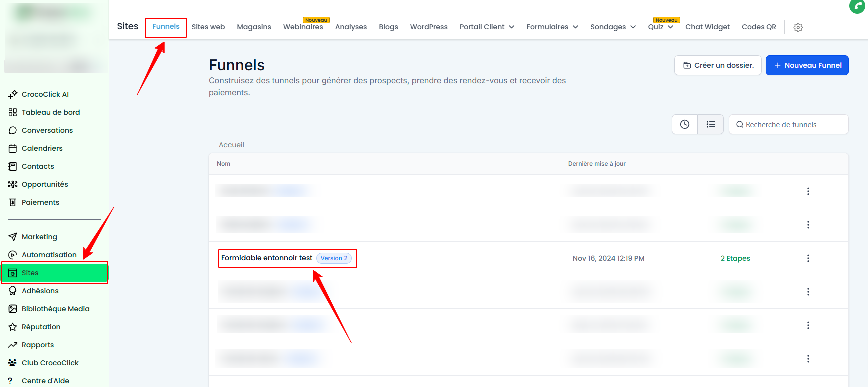Image resolution: width=868 pixels, height=387 pixels.
Task: Click the Rapports trend line icon
Action: 13,345
